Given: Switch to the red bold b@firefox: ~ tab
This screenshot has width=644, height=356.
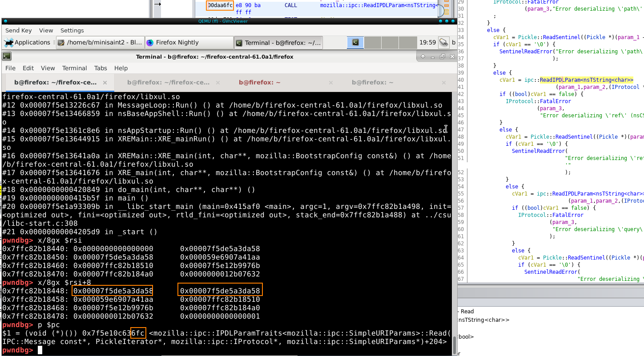Looking at the screenshot, I should point(259,83).
